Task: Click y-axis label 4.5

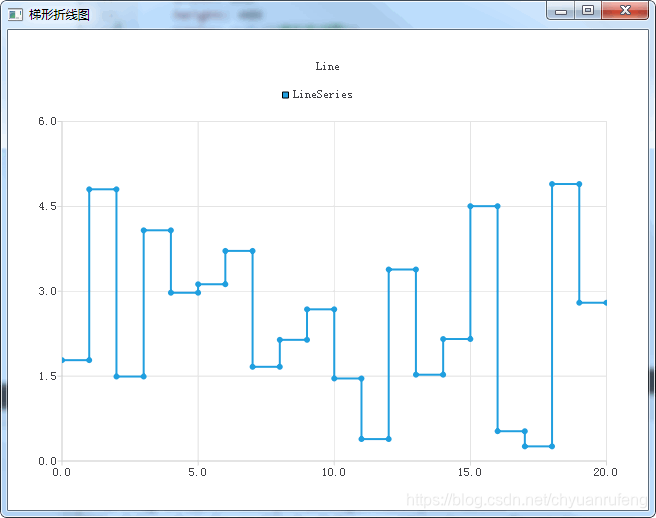Action: click(x=47, y=206)
